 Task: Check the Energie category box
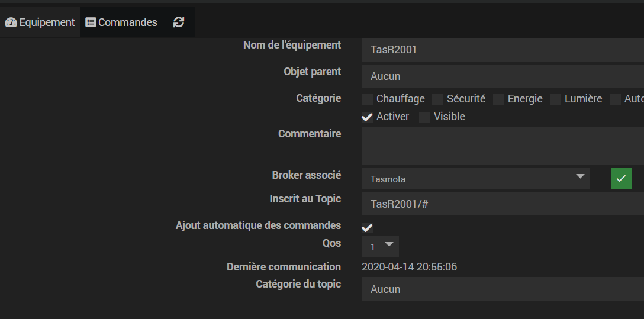point(499,99)
